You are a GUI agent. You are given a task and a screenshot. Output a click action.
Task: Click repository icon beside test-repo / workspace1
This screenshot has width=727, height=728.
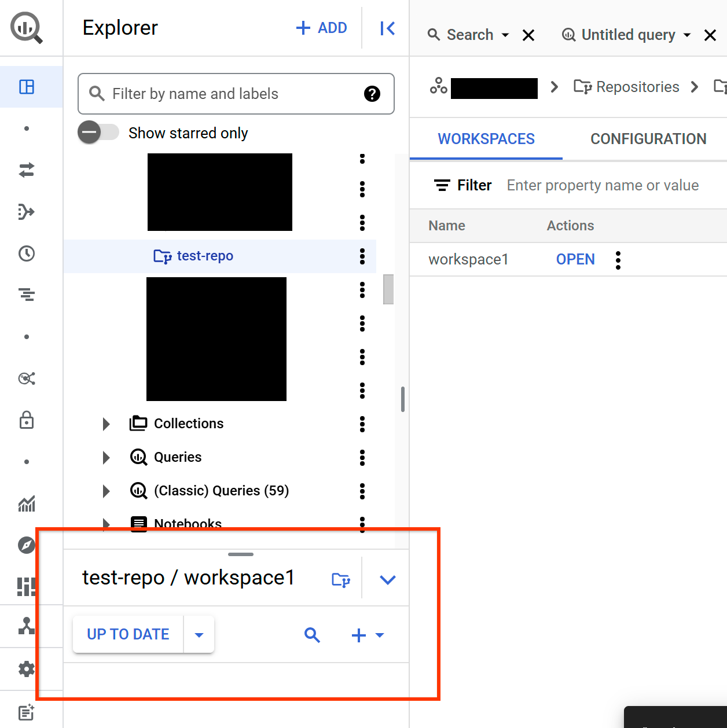[340, 579]
